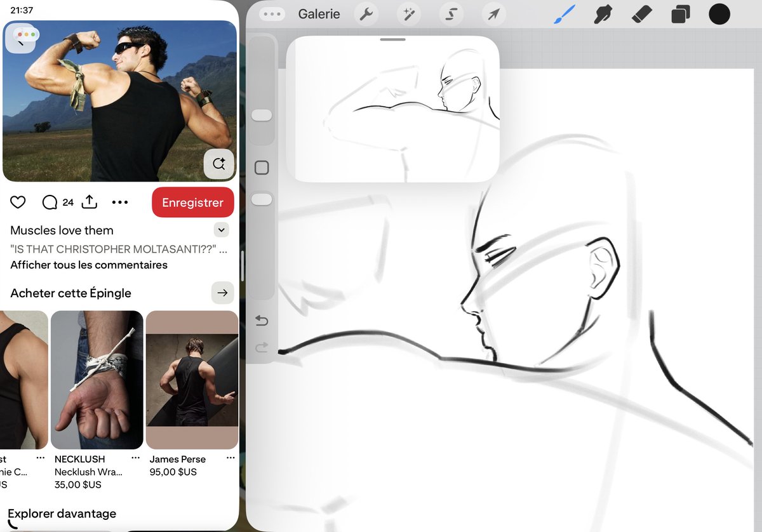Select the Smudge tool
Viewport: 762px width, 532px height.
(603, 14)
